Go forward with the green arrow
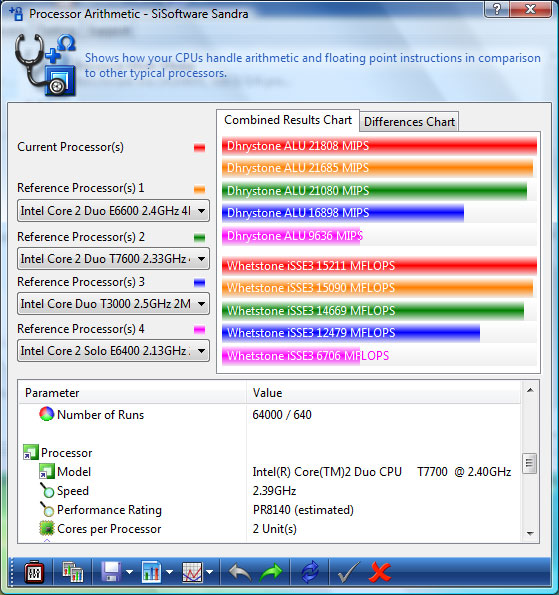Image resolution: width=559 pixels, height=595 pixels. (271, 572)
